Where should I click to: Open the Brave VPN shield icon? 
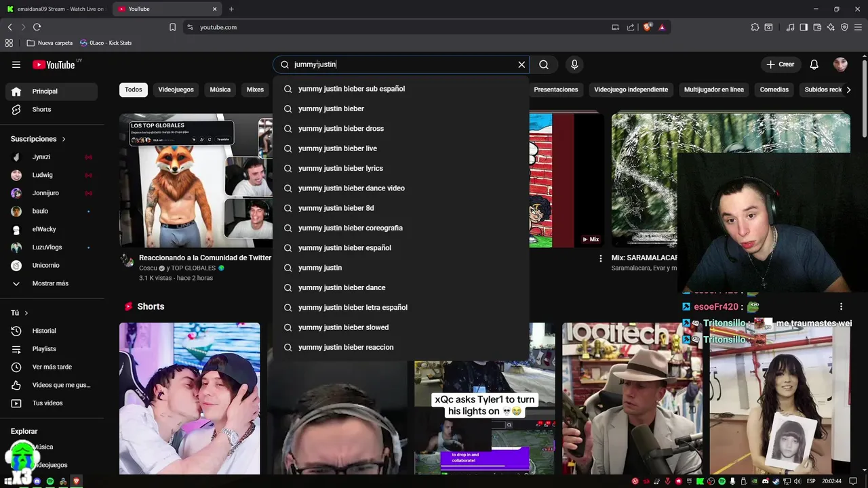click(x=844, y=27)
